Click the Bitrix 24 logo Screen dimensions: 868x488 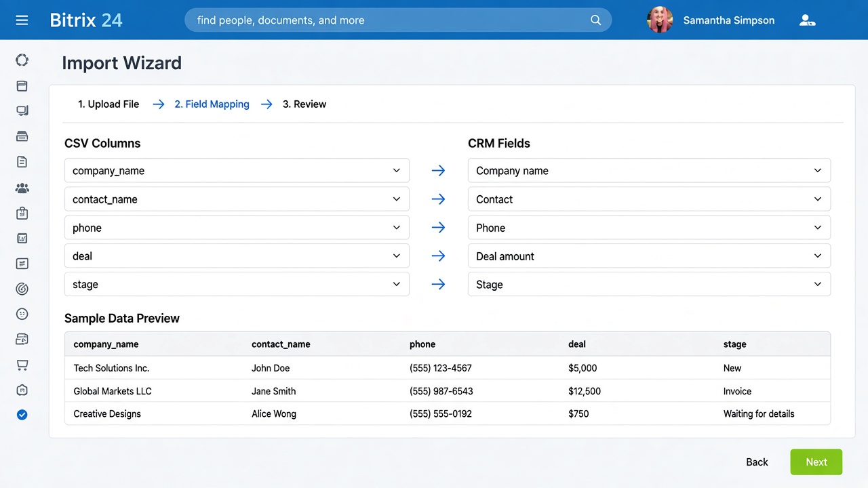[x=86, y=20]
